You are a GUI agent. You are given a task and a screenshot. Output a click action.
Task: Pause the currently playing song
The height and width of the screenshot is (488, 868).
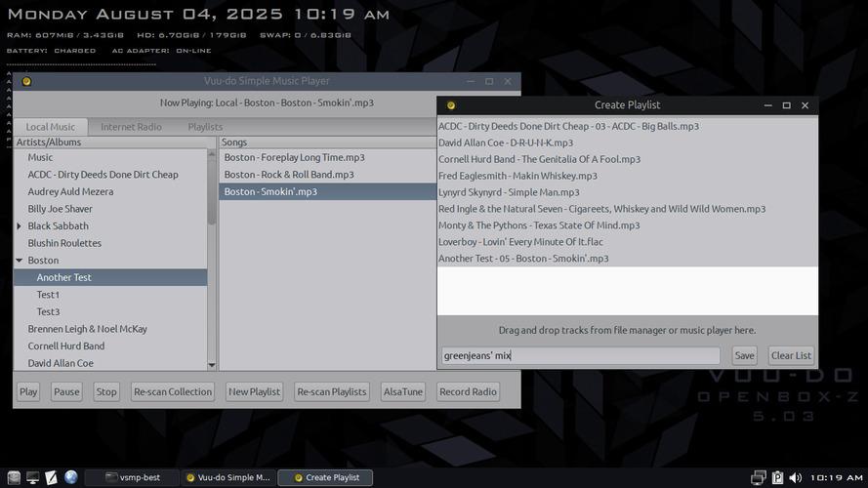(x=66, y=392)
